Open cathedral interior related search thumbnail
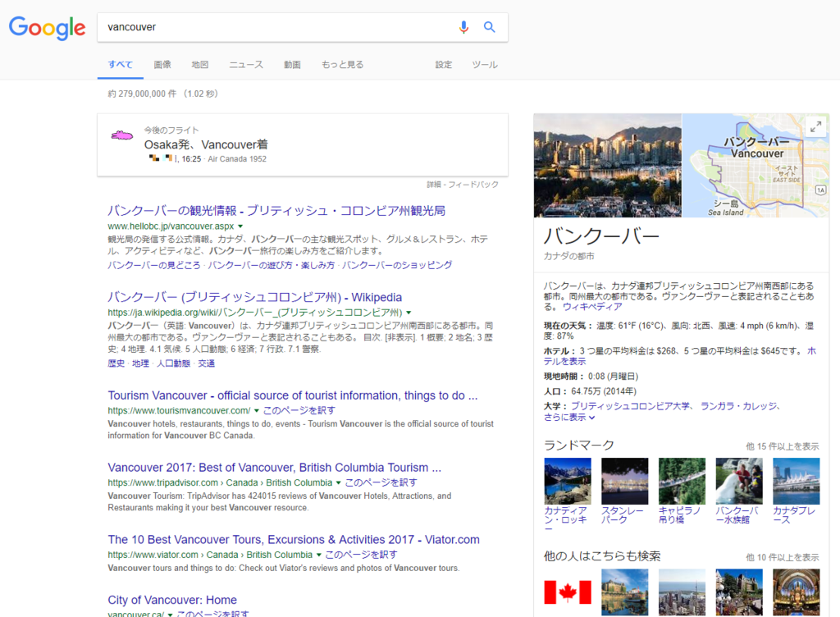The height and width of the screenshot is (617, 840). tap(796, 592)
